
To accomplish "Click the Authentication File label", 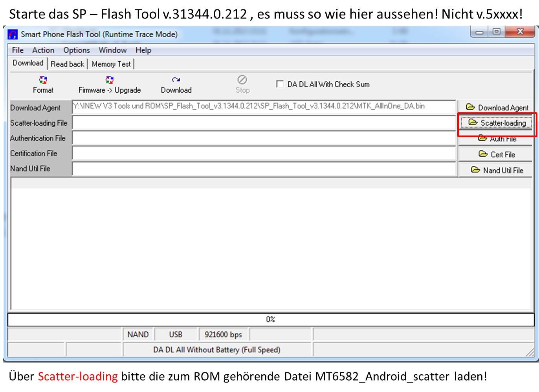I will click(38, 138).
